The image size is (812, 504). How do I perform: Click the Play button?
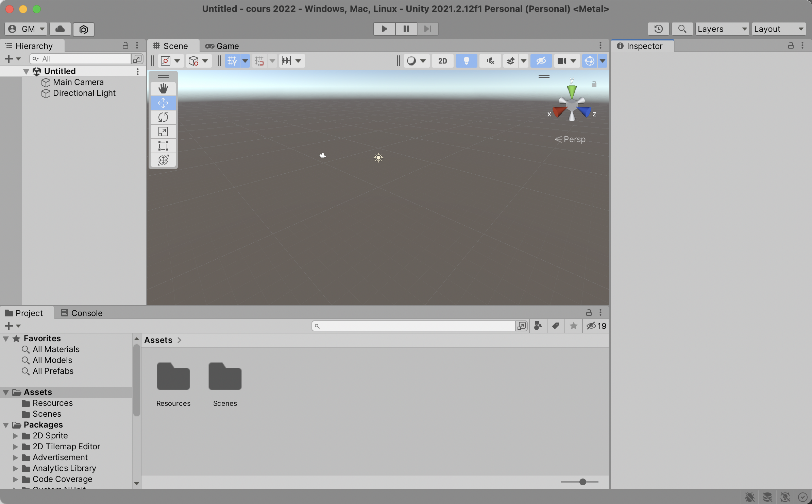click(x=384, y=29)
